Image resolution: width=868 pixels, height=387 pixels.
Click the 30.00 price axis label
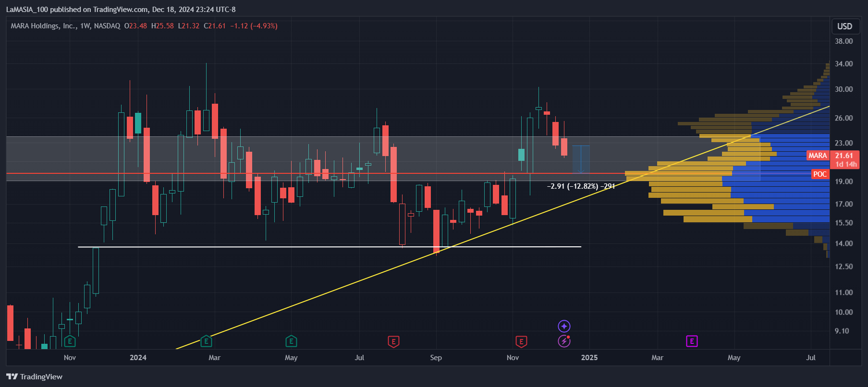(844, 89)
